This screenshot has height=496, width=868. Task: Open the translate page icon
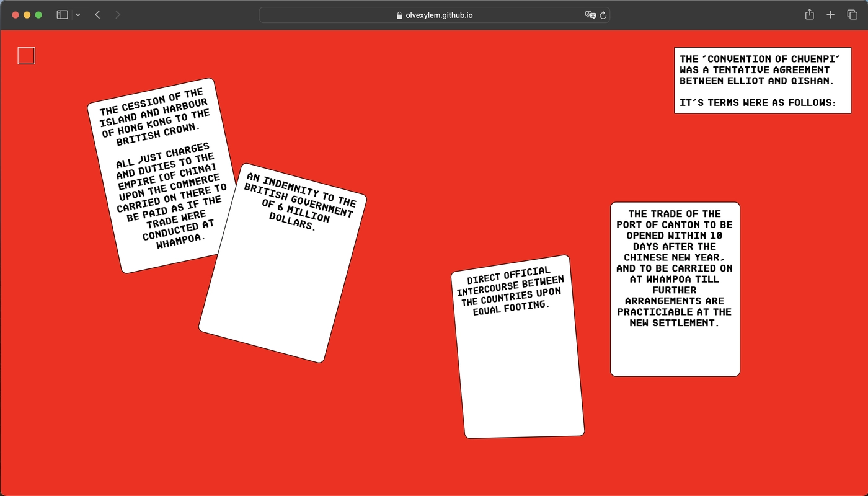point(590,15)
